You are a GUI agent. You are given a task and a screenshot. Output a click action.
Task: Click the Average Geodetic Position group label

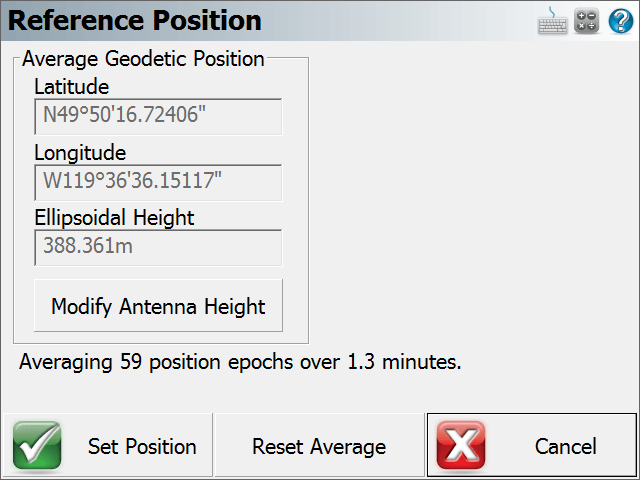click(143, 58)
